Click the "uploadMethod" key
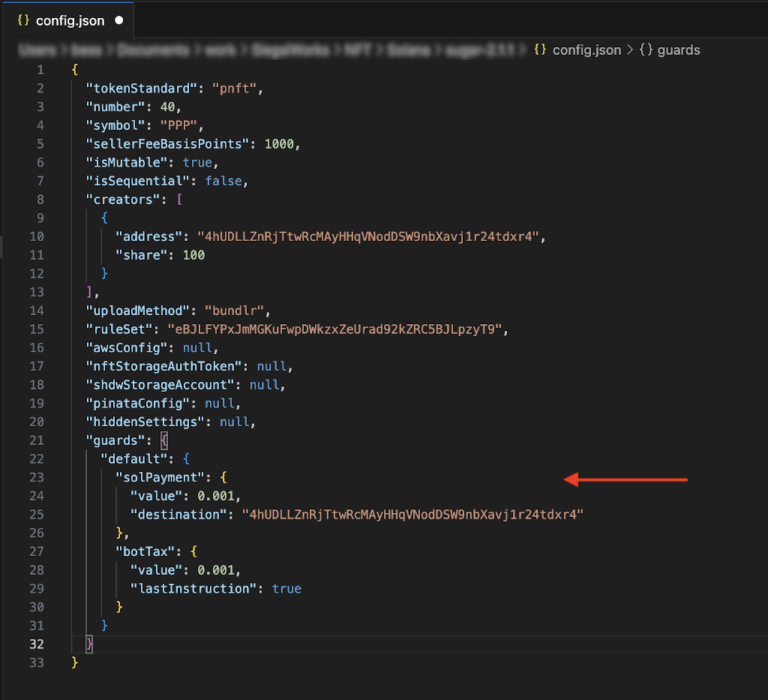This screenshot has width=768, height=700. (x=138, y=311)
